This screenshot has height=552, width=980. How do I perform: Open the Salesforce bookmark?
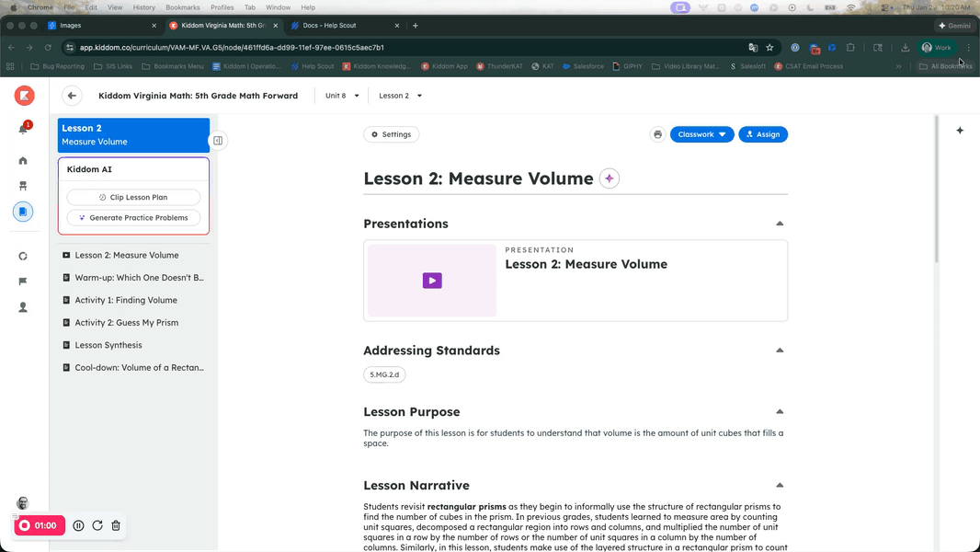(583, 66)
